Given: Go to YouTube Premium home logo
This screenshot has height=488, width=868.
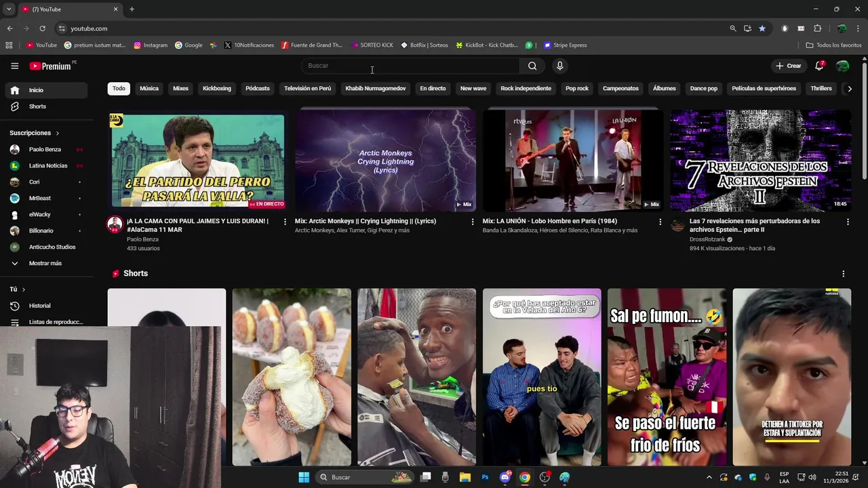Looking at the screenshot, I should point(50,66).
